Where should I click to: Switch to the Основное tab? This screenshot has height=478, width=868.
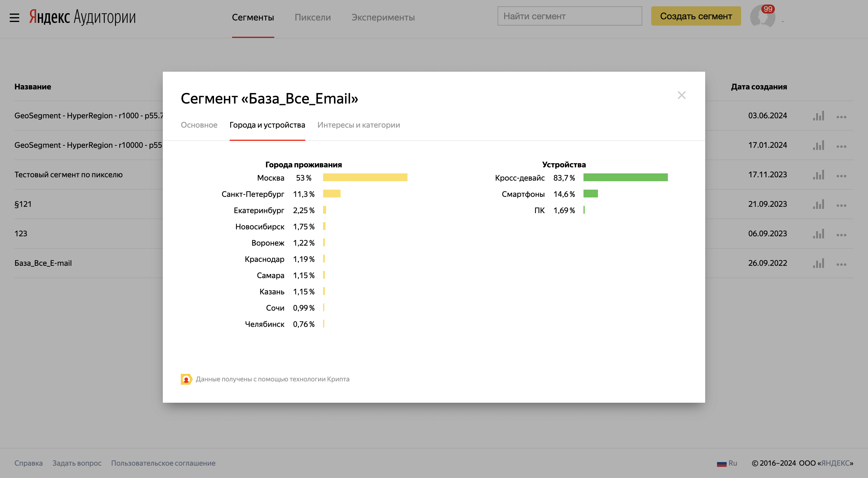pyautogui.click(x=199, y=125)
